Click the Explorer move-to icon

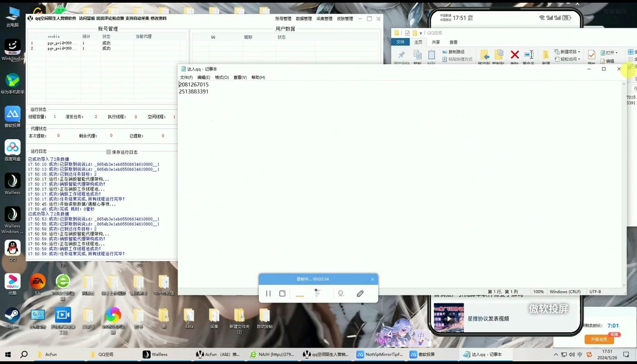click(484, 55)
